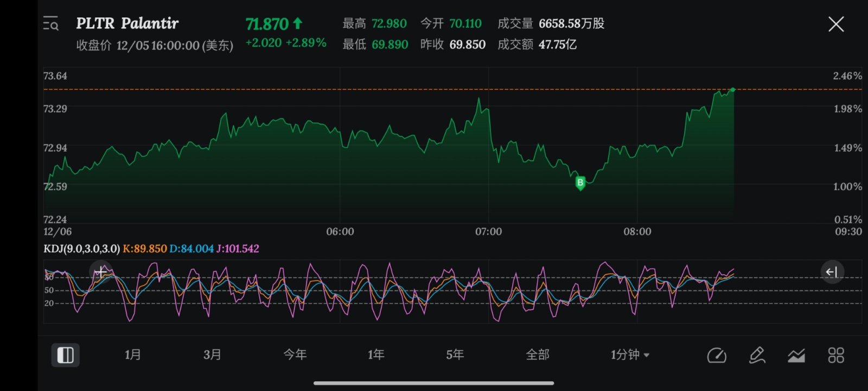Click the PLTR Palantir title
Image resolution: width=868 pixels, height=391 pixels.
(127, 23)
